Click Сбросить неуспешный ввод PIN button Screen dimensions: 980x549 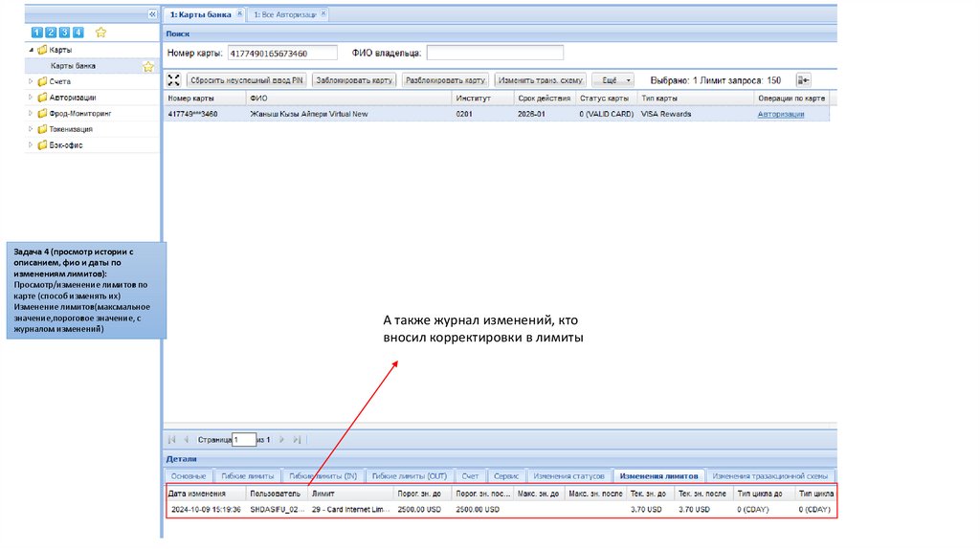pyautogui.click(x=246, y=80)
